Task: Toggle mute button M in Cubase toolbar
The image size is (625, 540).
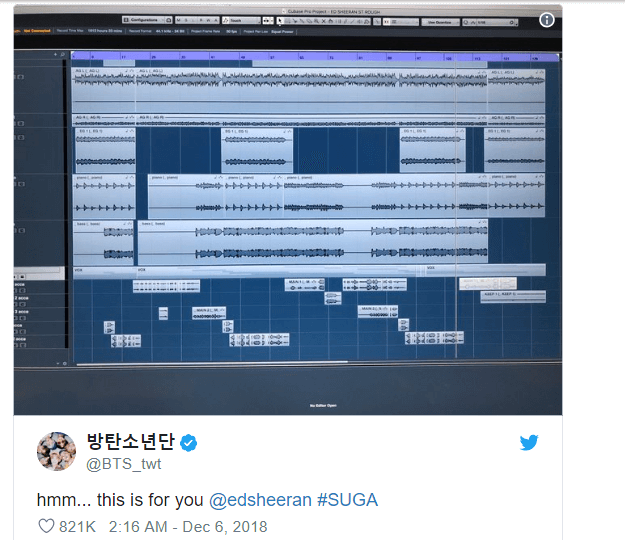Action: pyautogui.click(x=179, y=20)
